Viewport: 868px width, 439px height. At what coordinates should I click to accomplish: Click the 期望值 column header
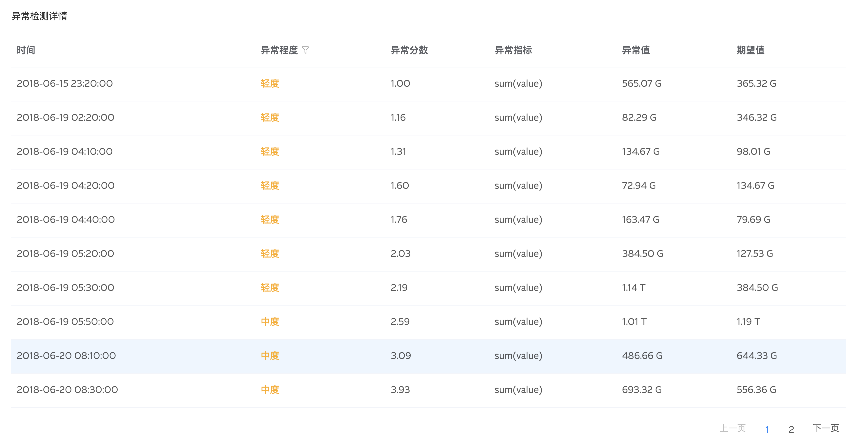(x=750, y=50)
